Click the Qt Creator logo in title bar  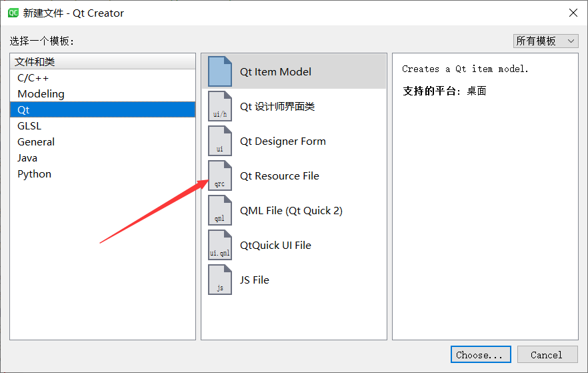[x=13, y=13]
